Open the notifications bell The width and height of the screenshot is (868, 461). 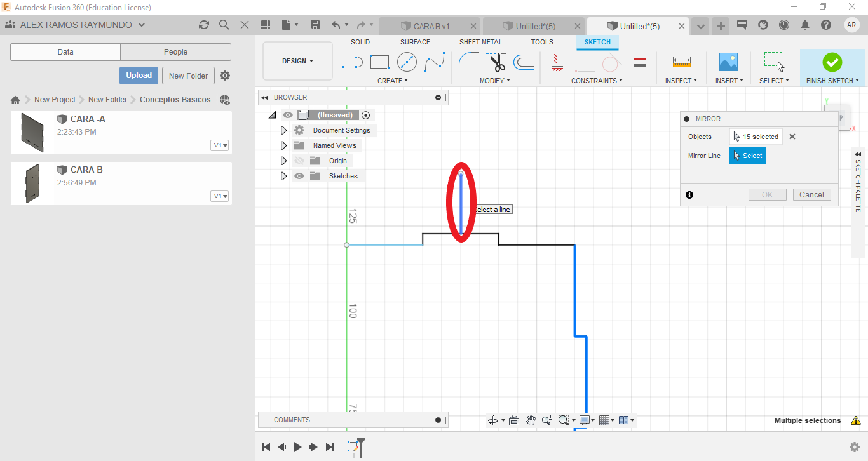point(805,25)
